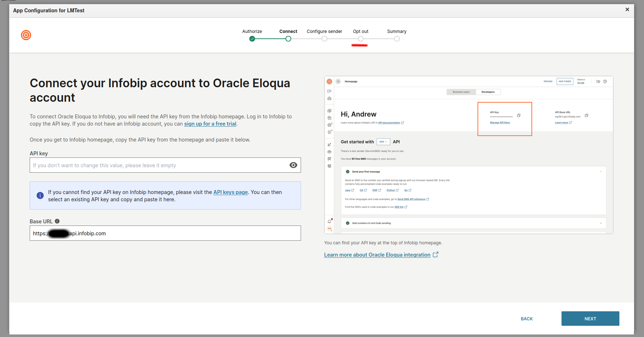Open the sign up for a free trial link

pos(210,124)
